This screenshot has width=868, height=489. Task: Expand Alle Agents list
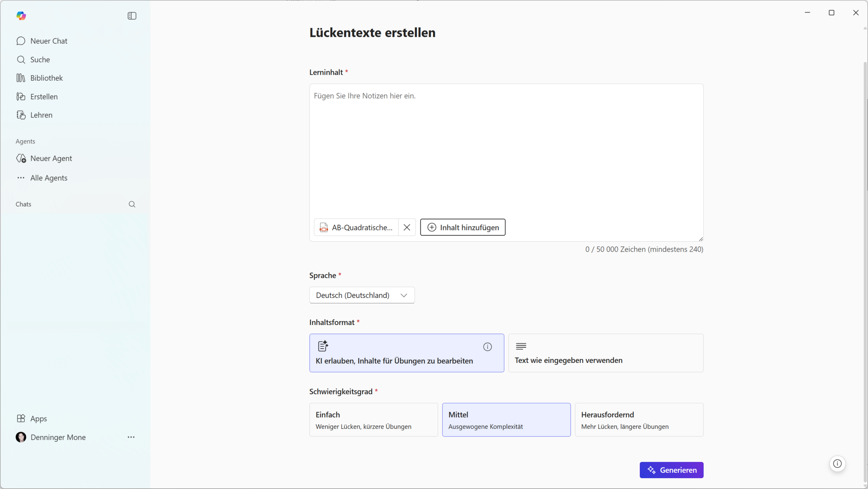tap(48, 178)
